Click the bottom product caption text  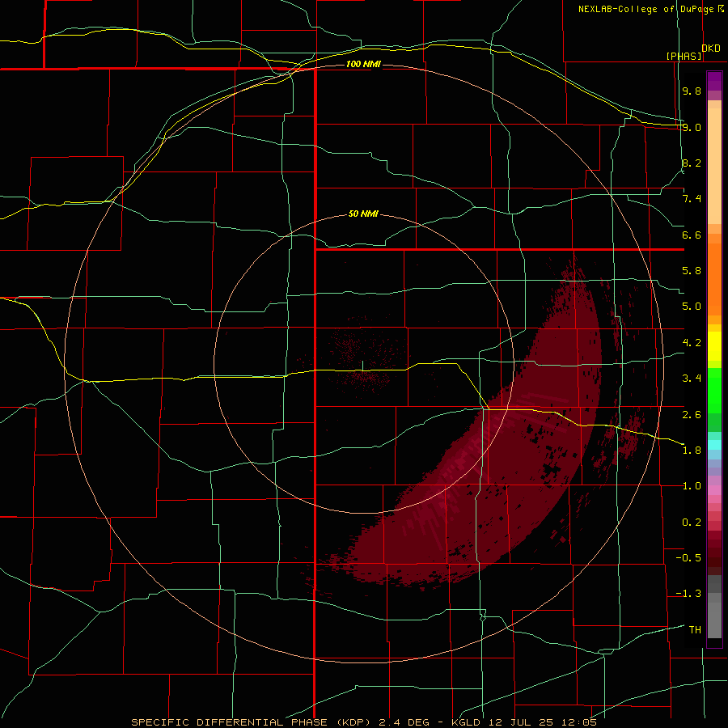[x=363, y=722]
